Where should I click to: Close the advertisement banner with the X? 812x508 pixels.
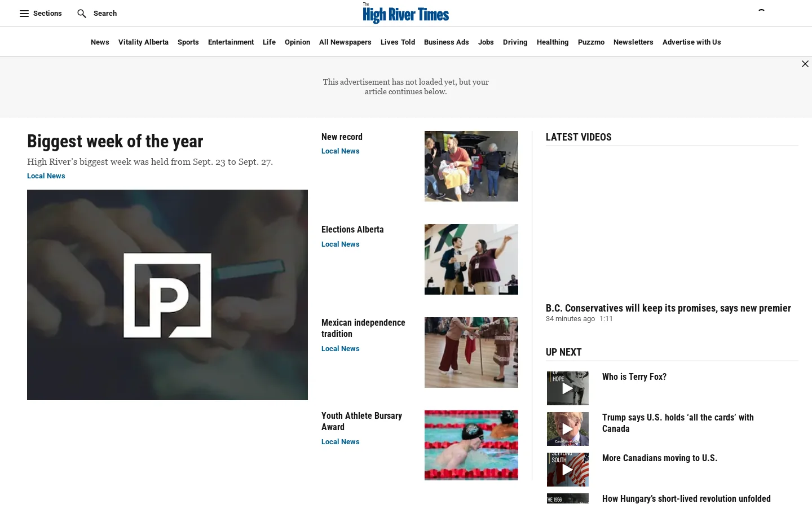[805, 64]
